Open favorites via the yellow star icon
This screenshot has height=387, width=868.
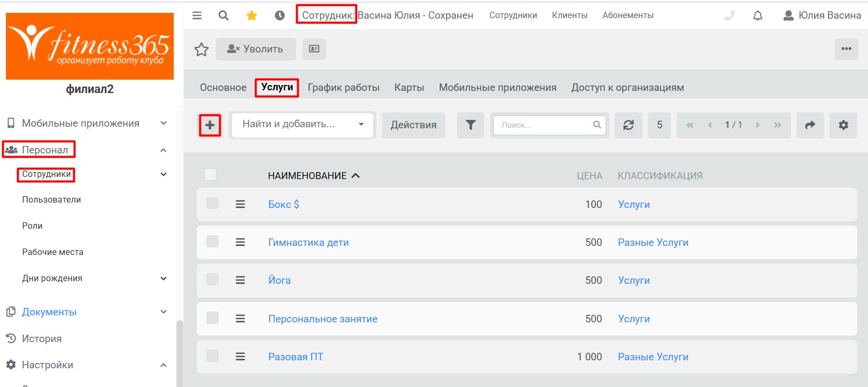click(252, 16)
